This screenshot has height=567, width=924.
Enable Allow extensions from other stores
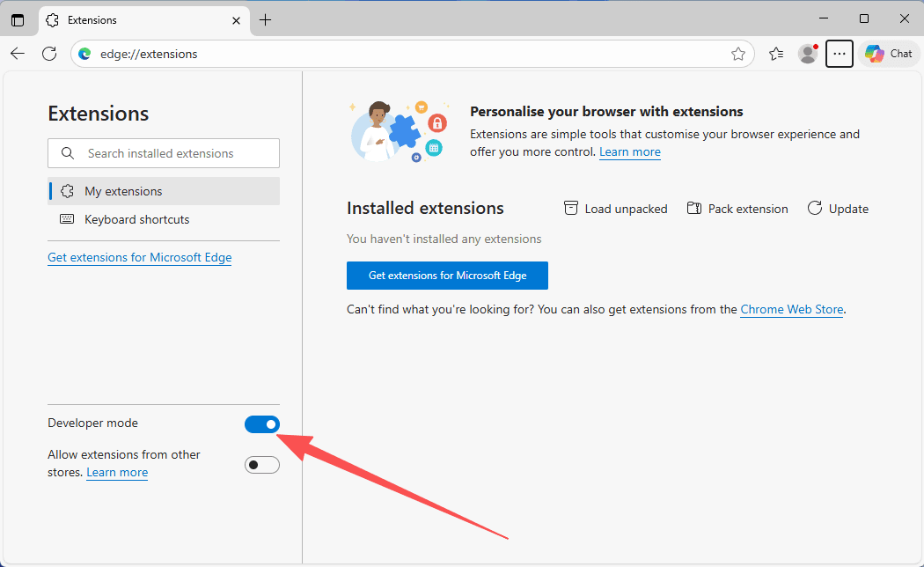(262, 465)
